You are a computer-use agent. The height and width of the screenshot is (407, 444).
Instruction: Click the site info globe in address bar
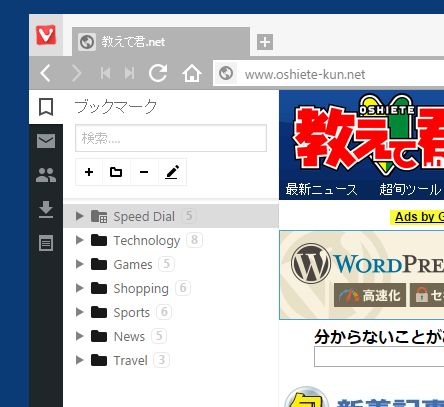tap(226, 73)
